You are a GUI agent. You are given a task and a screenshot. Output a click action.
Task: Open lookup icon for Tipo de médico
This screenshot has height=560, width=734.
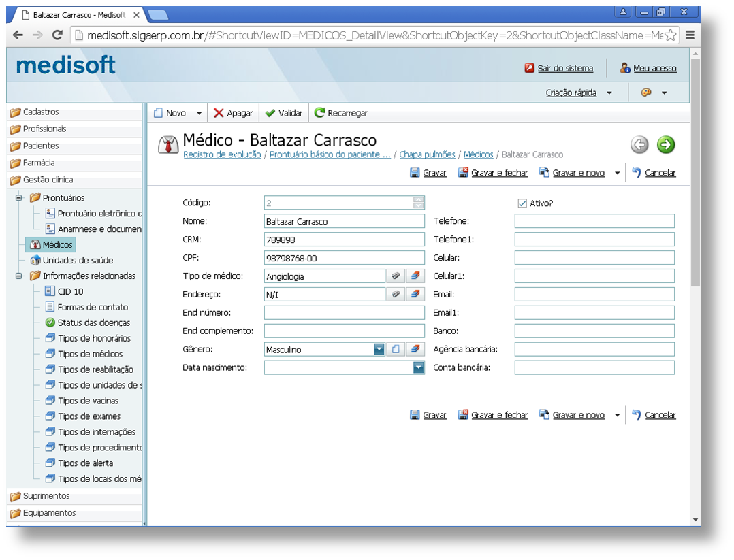pos(396,276)
